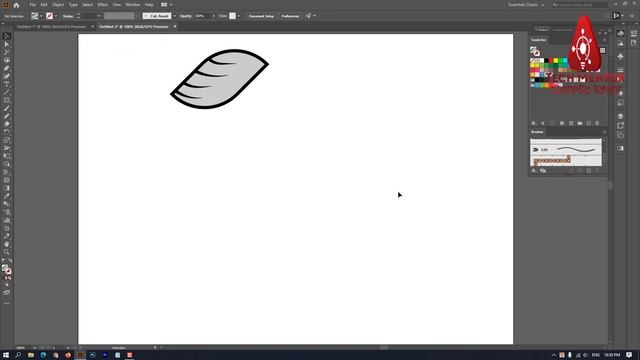Image resolution: width=640 pixels, height=360 pixels.
Task: Select the Rectangle tool
Action: click(7, 100)
